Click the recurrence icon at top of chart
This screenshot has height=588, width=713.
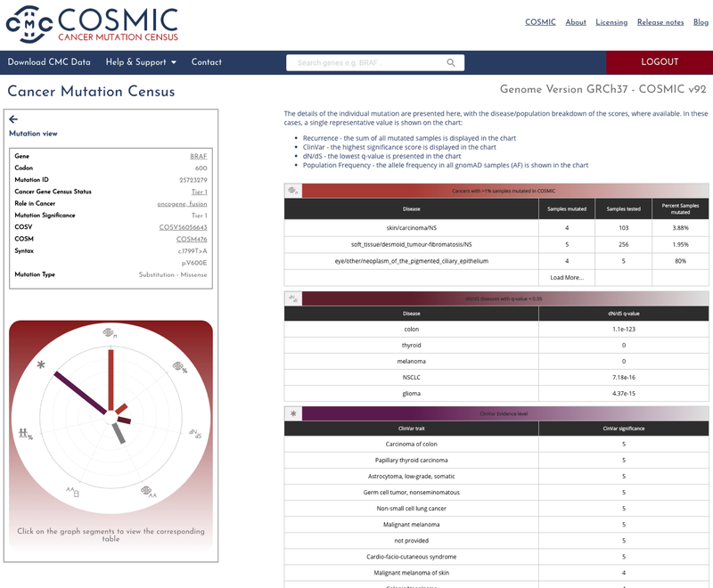111,333
